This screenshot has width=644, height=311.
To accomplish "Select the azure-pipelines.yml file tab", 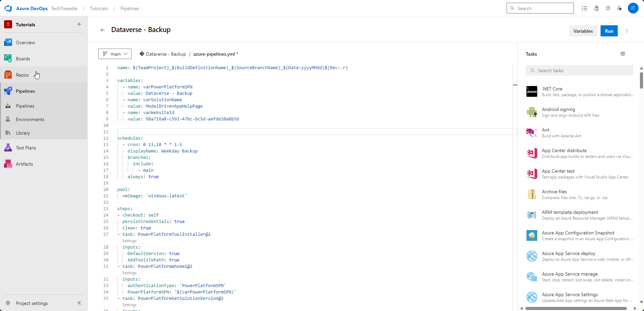I will (215, 54).
